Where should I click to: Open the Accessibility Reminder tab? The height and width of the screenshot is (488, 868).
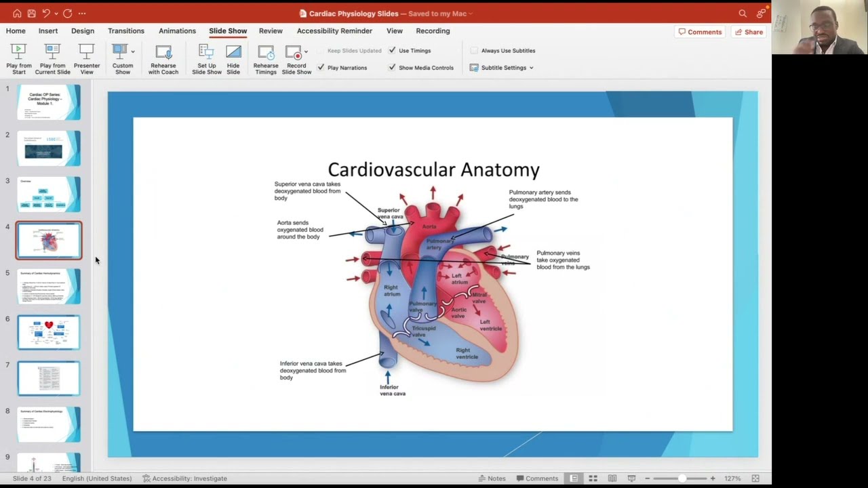coord(334,31)
